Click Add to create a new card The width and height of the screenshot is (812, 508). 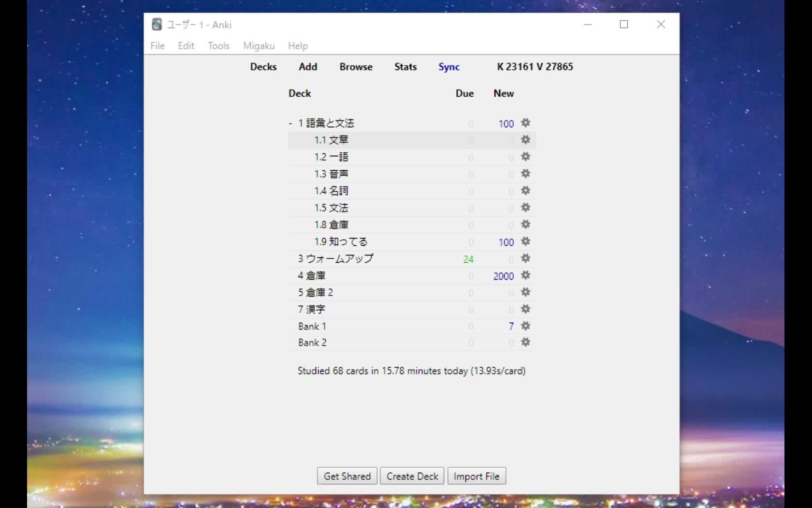tap(308, 67)
